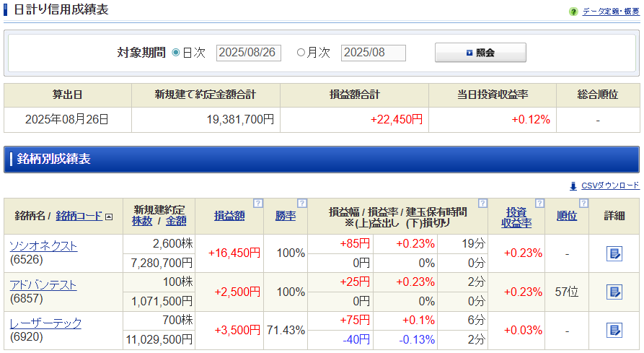The height and width of the screenshot is (353, 644).
Task: Click help icon above 損益額 column
Action: point(257,203)
